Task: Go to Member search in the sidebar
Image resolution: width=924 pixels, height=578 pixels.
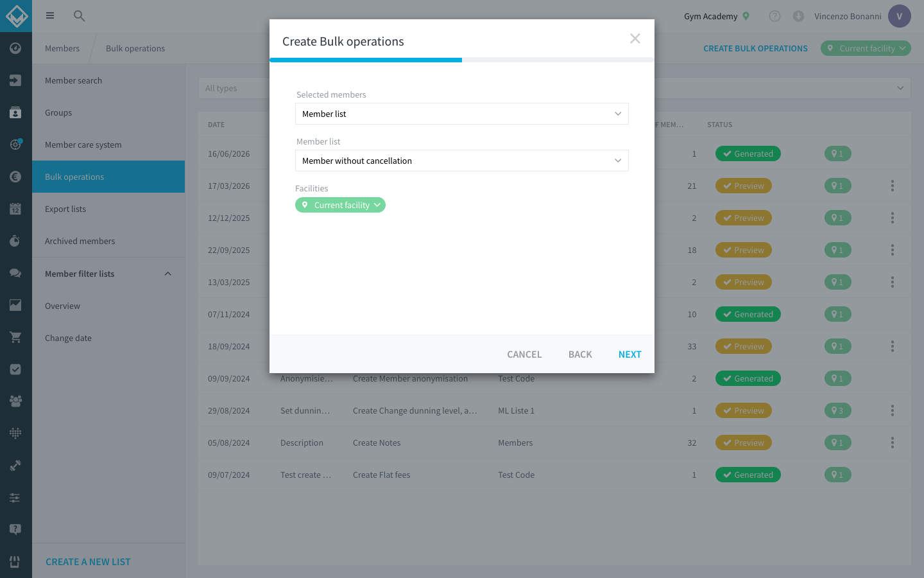Action: click(108, 80)
